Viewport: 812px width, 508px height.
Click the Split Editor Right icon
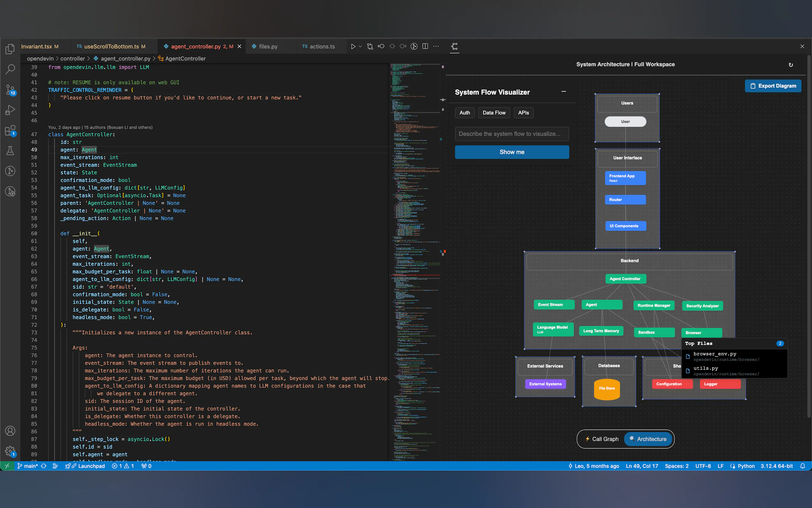click(425, 46)
